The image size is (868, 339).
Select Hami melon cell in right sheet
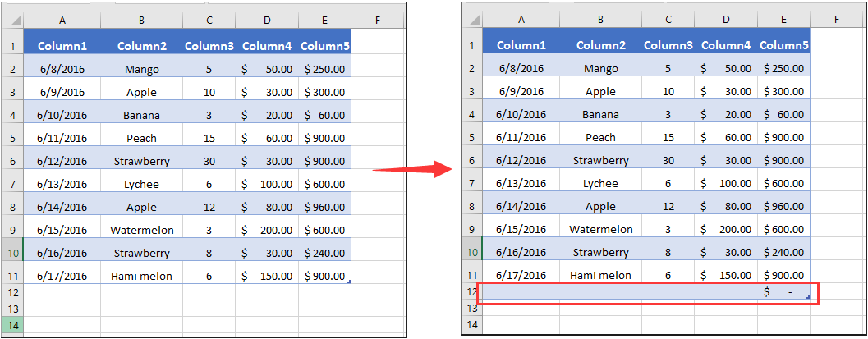coord(600,276)
